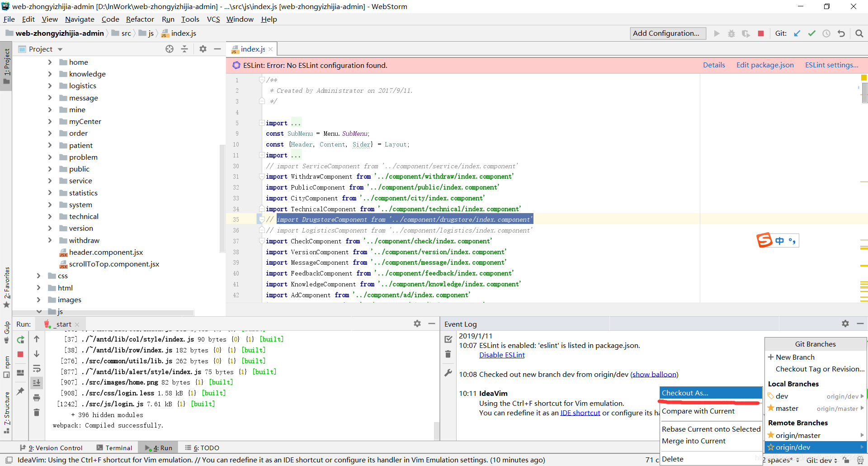Unfold collapsed import block on line 5
Viewport: 868px width, 466px height.
pyautogui.click(x=262, y=123)
